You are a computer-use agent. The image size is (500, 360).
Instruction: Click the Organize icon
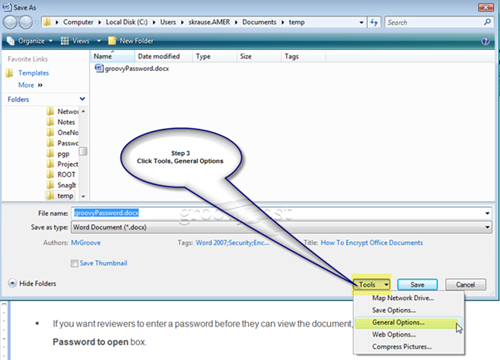click(11, 41)
